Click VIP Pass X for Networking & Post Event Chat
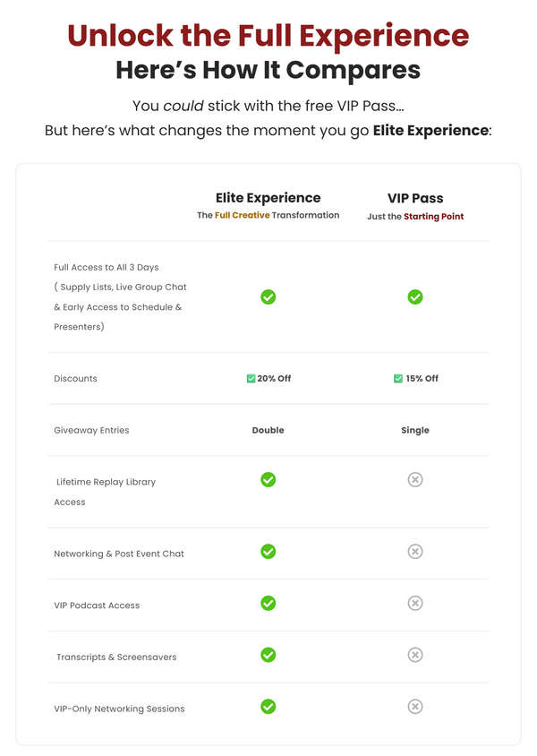Image resolution: width=537 pixels, height=756 pixels. coord(415,552)
